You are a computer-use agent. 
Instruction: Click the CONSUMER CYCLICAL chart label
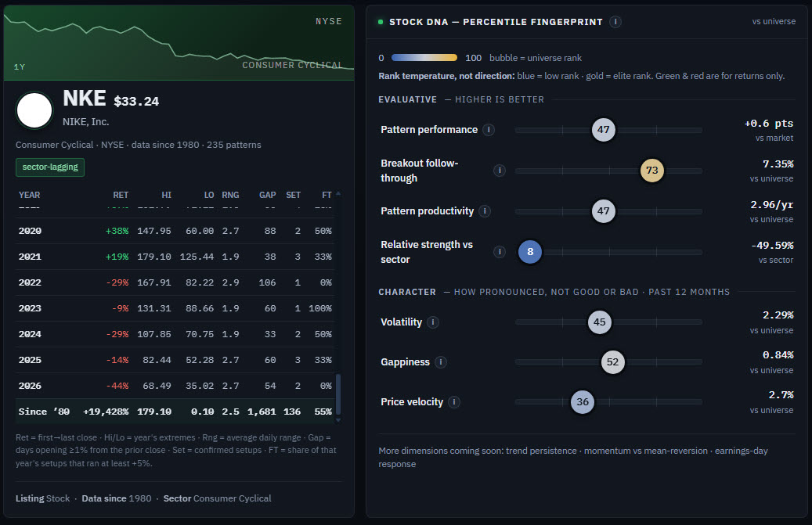click(x=292, y=65)
